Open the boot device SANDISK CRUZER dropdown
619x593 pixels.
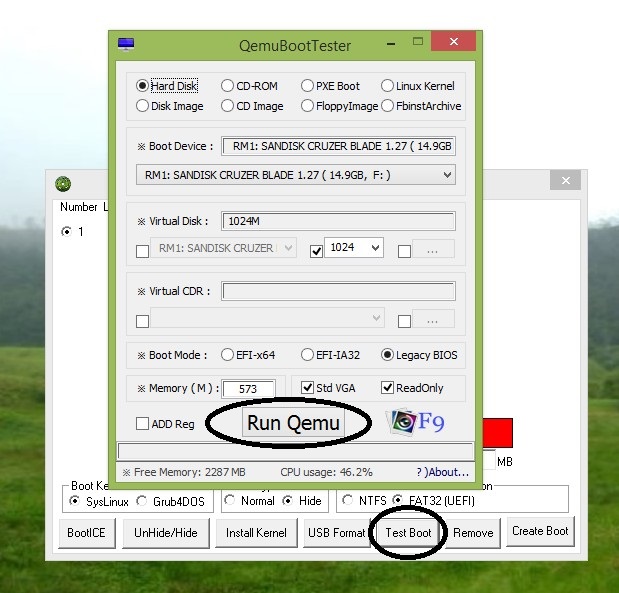tap(296, 175)
